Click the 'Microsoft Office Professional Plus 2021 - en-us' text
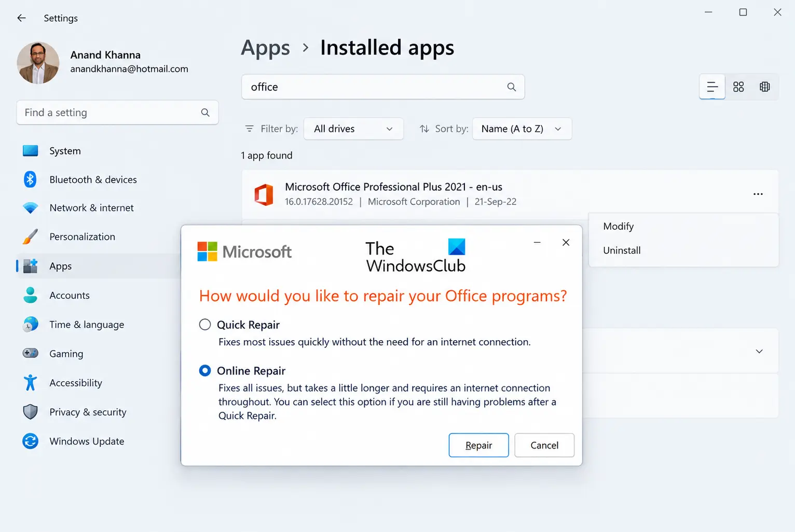The height and width of the screenshot is (532, 795). tap(394, 187)
